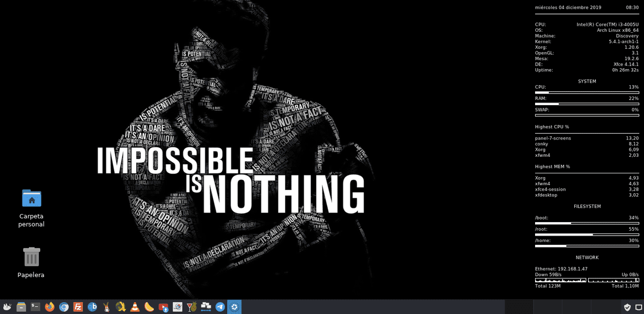Click the 'miércoles 04 diciembre 2019' date text
Screen dimensions: 644x314
pyautogui.click(x=568, y=8)
